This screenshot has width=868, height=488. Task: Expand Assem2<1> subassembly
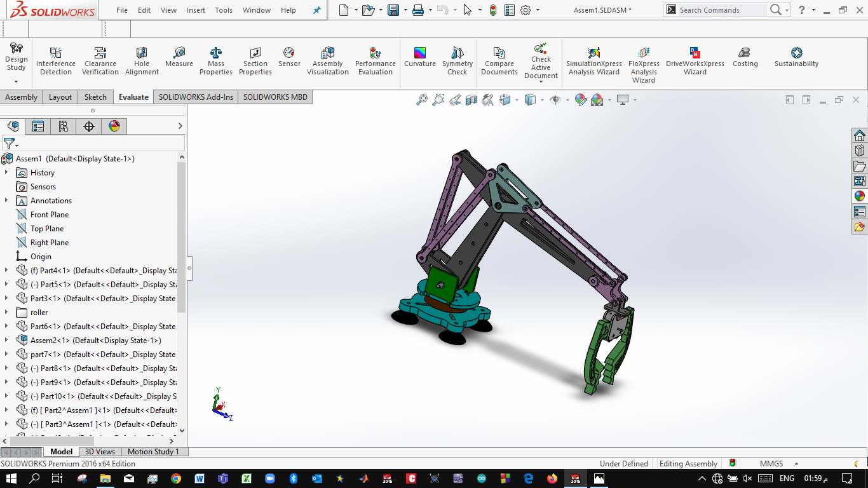(6, 341)
